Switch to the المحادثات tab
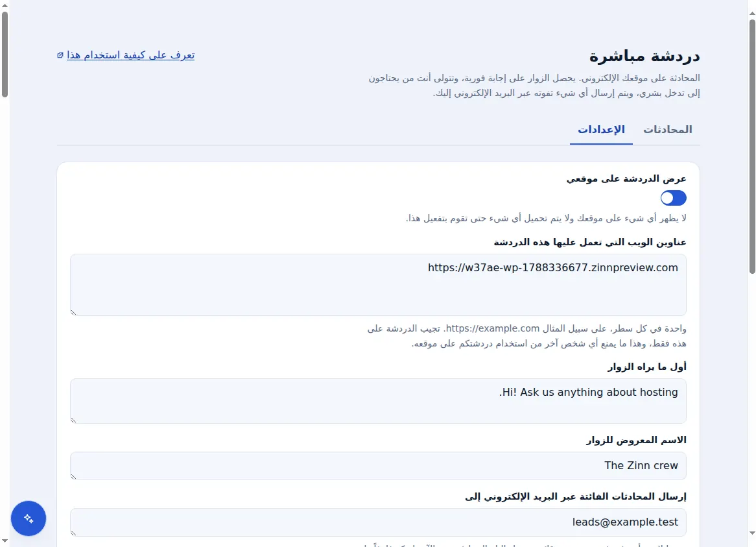Screen dimensions: 756x547 tap(667, 129)
